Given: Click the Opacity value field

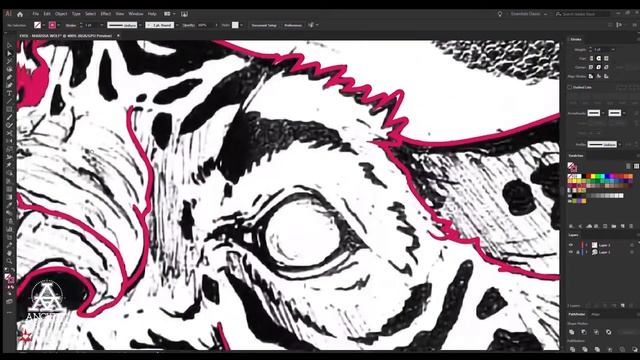Looking at the screenshot, I should (204, 25).
